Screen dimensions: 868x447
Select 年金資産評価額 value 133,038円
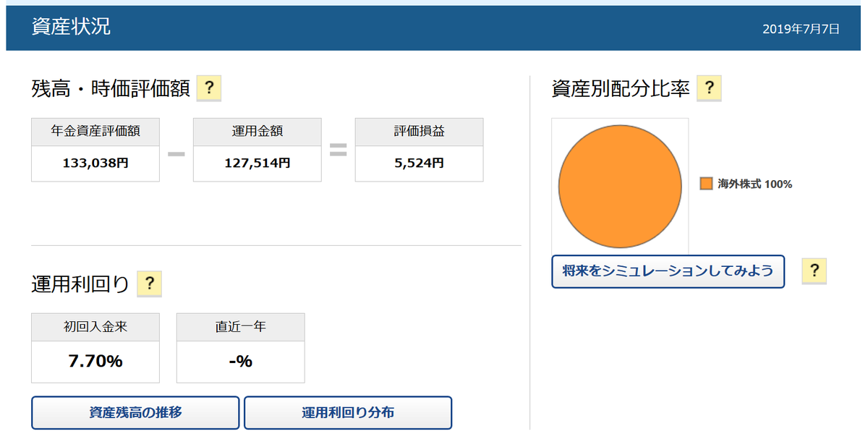click(95, 163)
